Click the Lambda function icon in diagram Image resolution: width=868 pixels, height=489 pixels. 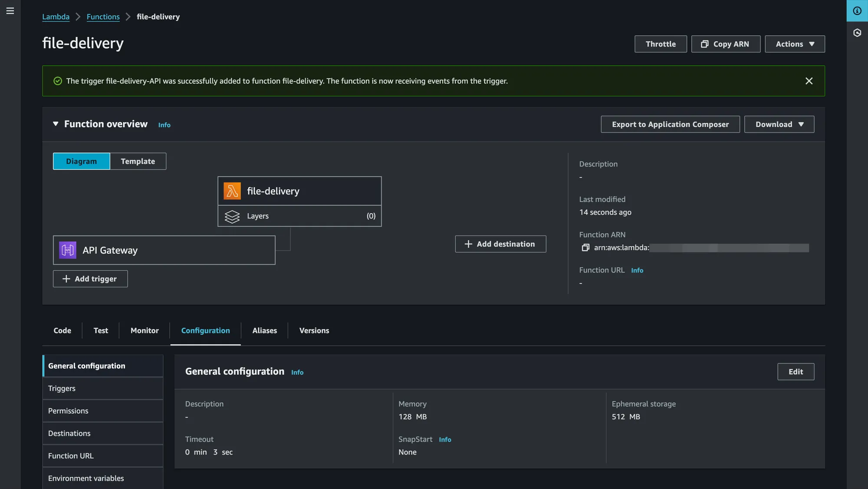point(232,191)
